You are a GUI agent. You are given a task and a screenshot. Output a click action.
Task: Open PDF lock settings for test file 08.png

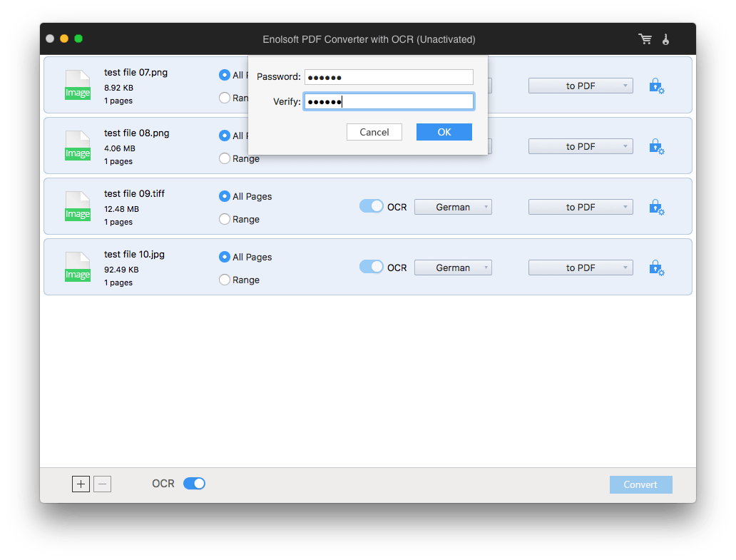(x=656, y=146)
